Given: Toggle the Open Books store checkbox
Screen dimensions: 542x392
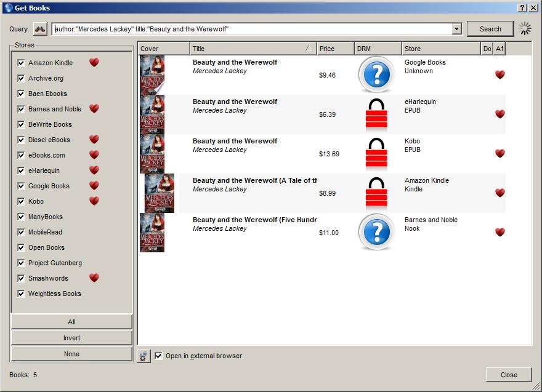Looking at the screenshot, I should [21, 247].
